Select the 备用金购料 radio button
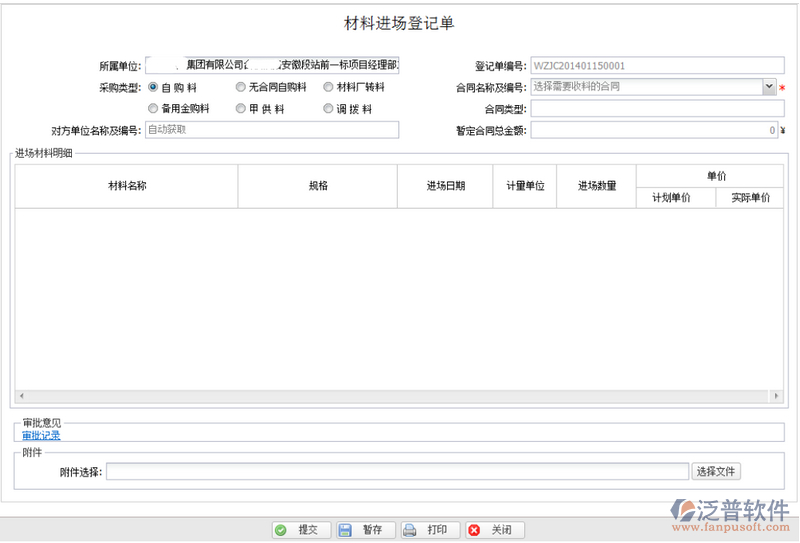 tap(153, 108)
